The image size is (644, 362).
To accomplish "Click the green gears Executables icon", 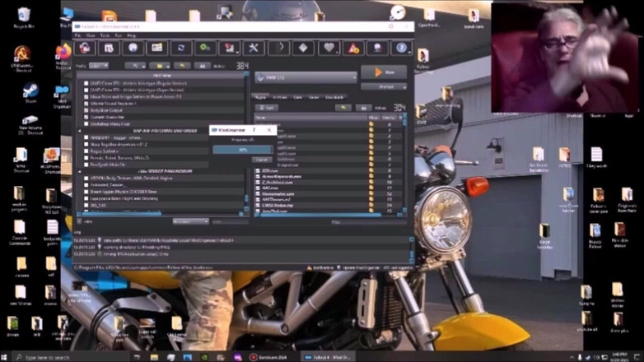I will pos(204,49).
